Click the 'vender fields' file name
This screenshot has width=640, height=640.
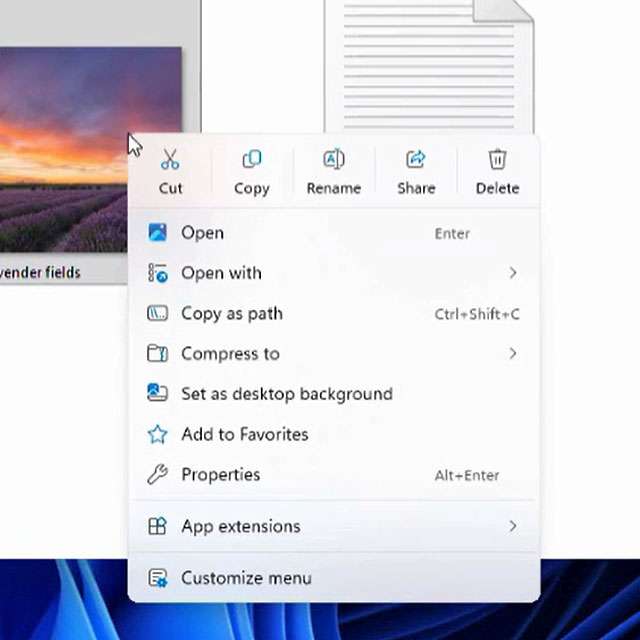tap(40, 272)
